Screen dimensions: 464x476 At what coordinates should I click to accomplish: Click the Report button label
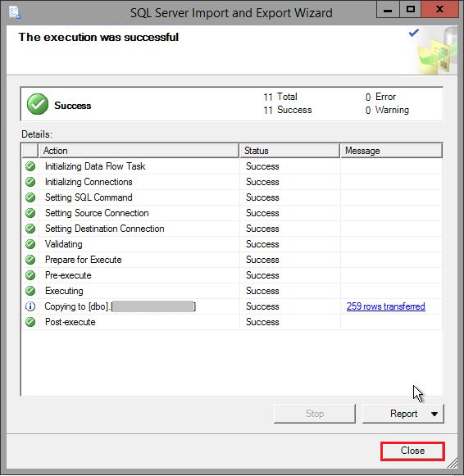click(x=403, y=414)
